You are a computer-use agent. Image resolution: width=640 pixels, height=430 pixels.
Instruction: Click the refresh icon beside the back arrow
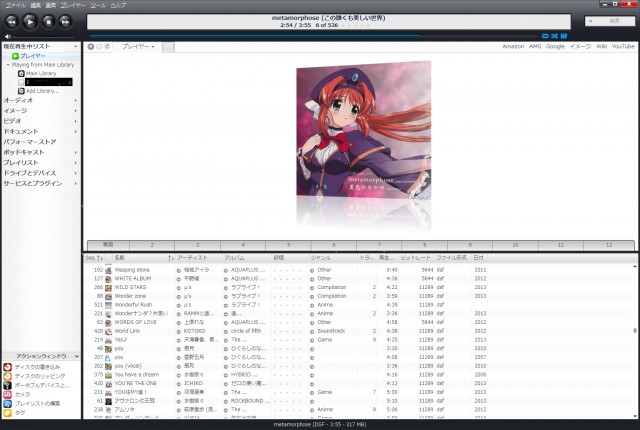(107, 47)
